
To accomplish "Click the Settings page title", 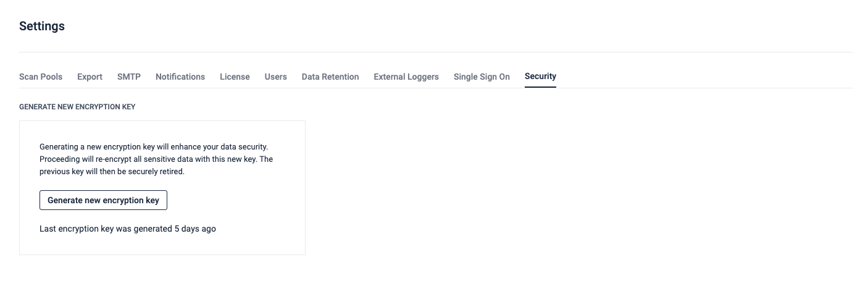I will (42, 26).
